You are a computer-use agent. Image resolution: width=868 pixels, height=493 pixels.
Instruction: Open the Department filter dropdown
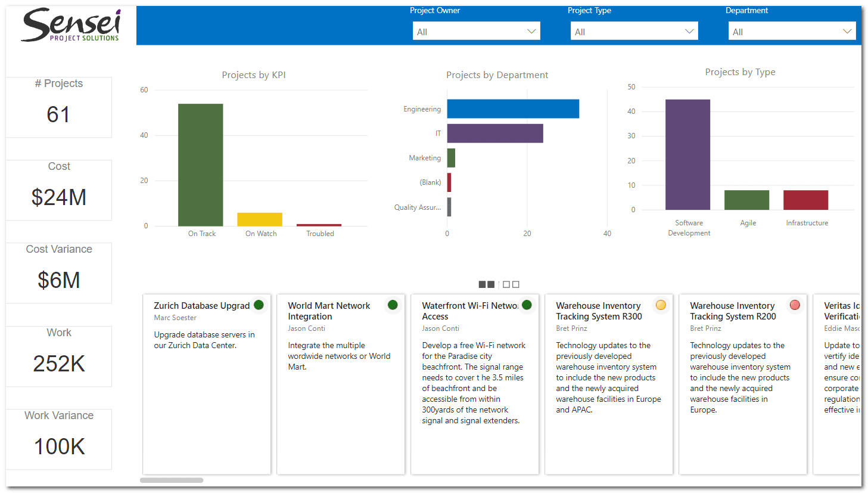coord(792,31)
